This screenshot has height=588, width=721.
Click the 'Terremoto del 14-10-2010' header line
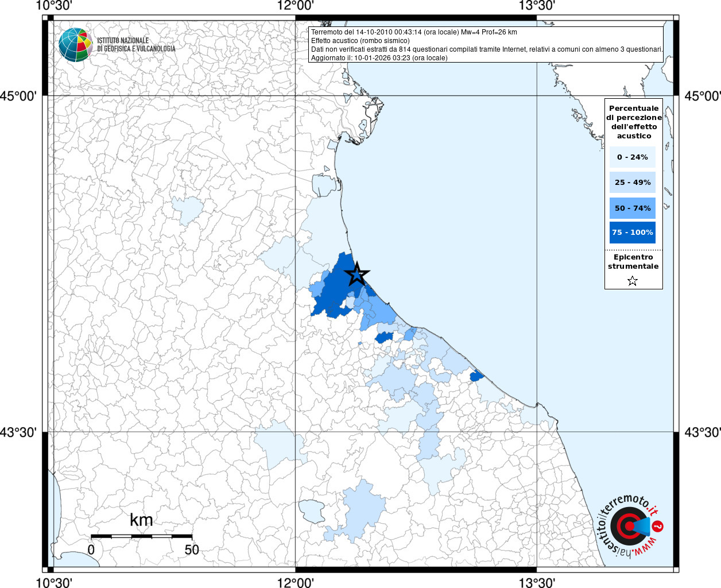pos(414,32)
